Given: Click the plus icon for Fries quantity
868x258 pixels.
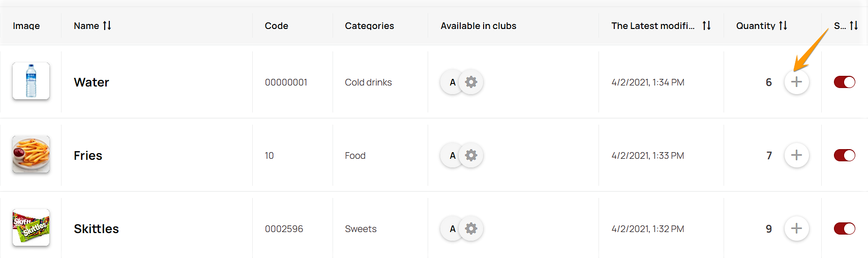Looking at the screenshot, I should (796, 155).
